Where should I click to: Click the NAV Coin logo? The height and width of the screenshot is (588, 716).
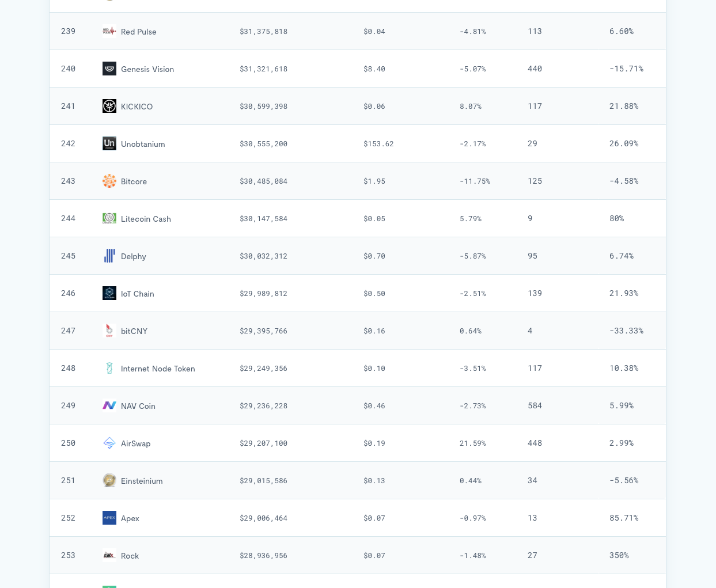[109, 405]
